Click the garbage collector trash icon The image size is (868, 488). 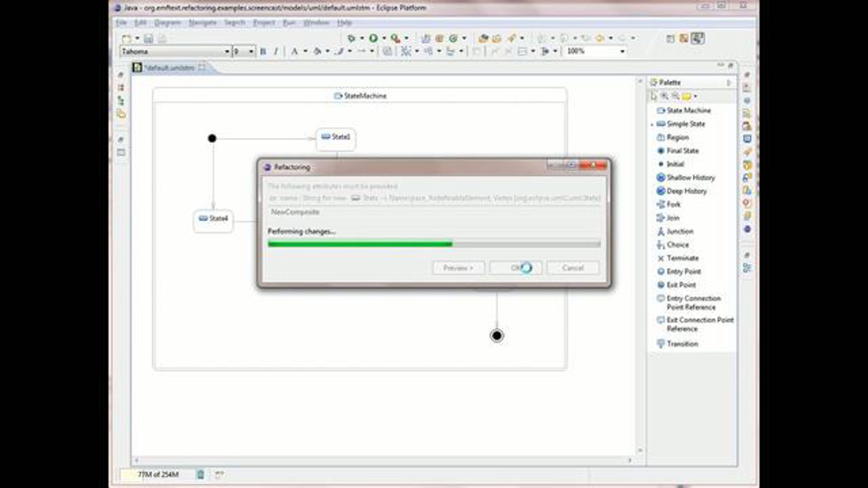coord(200,474)
